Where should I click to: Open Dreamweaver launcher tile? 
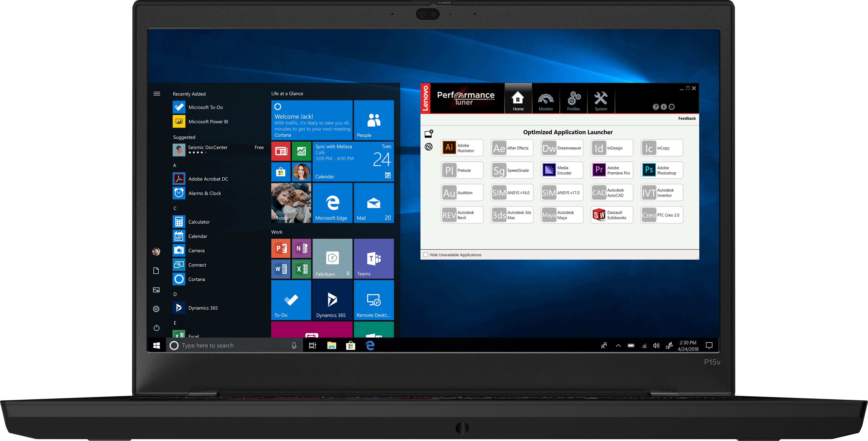point(562,148)
